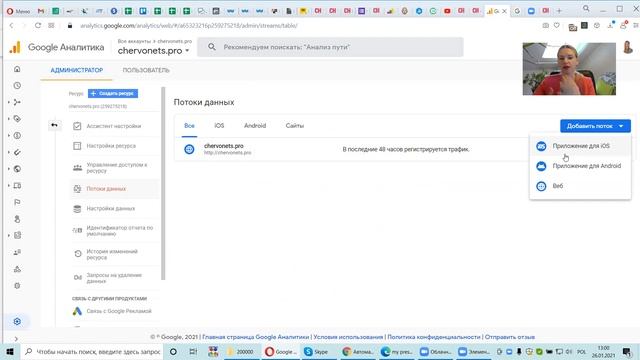640x360 pixels.
Task: Open Управление доступом к ресурсу
Action: click(x=115, y=168)
